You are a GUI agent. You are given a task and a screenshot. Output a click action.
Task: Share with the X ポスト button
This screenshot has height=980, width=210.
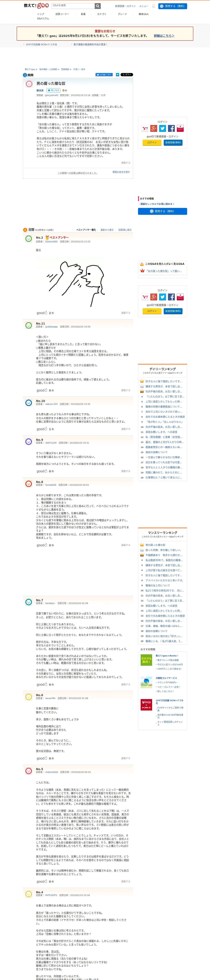127,75
